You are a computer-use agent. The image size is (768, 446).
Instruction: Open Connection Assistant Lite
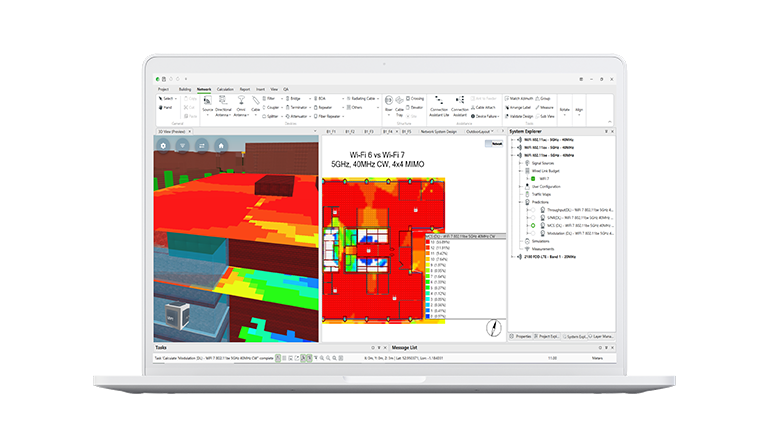coord(439,106)
